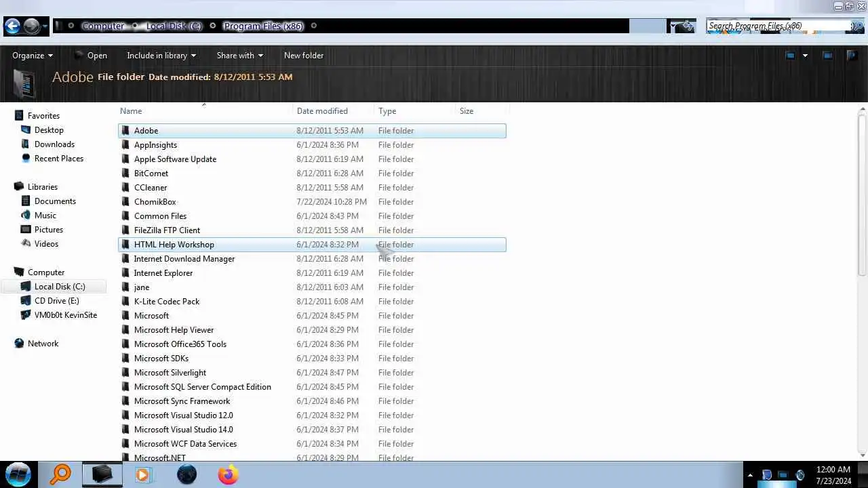The image size is (868, 488).
Task: Select VM0b0t KevinSite drive
Action: (66, 315)
